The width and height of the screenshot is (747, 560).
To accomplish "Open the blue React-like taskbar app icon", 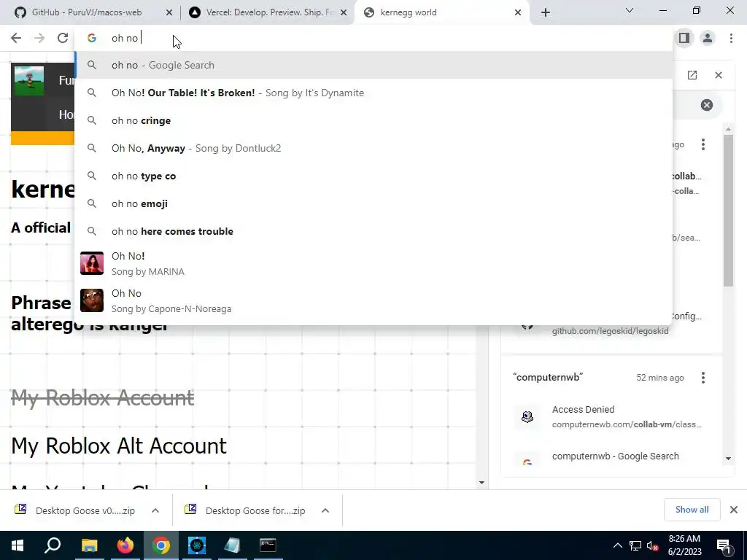I will (x=197, y=545).
